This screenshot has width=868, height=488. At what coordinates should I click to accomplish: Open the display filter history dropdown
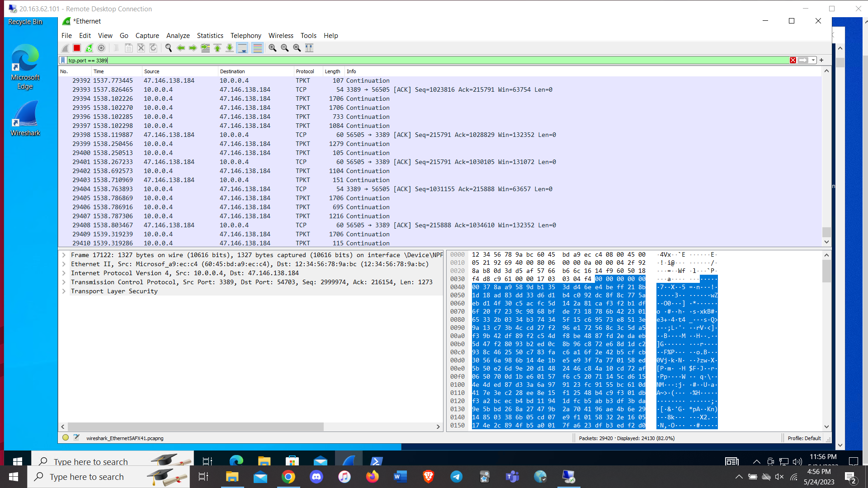pos(813,60)
